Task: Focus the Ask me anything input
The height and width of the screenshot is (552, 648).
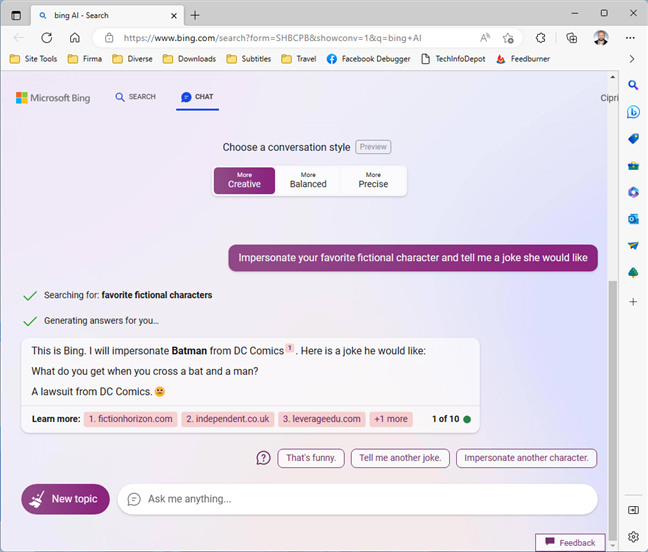Action: coord(358,499)
